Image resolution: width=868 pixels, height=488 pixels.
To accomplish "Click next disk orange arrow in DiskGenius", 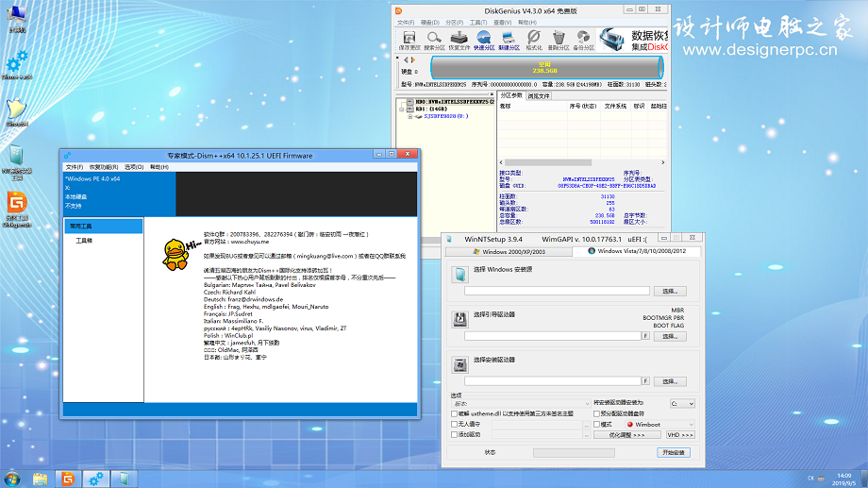I will (412, 59).
